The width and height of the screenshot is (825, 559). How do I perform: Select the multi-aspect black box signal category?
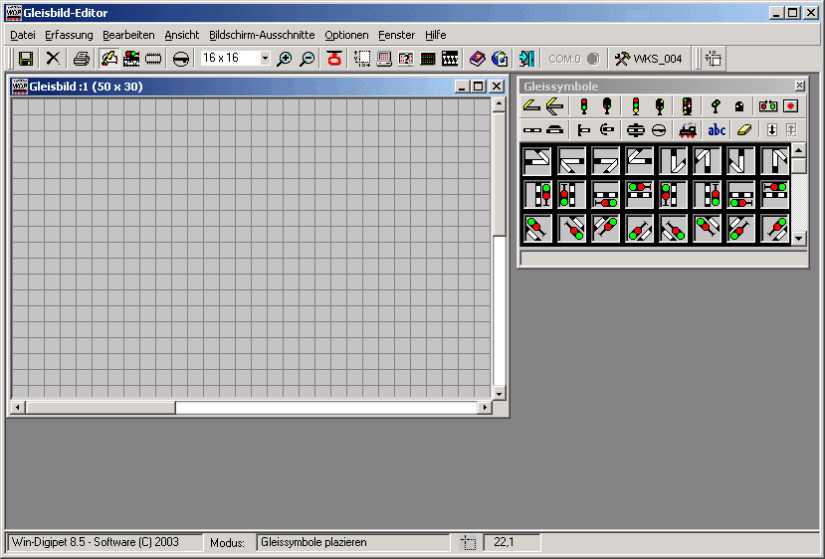pyautogui.click(x=687, y=106)
